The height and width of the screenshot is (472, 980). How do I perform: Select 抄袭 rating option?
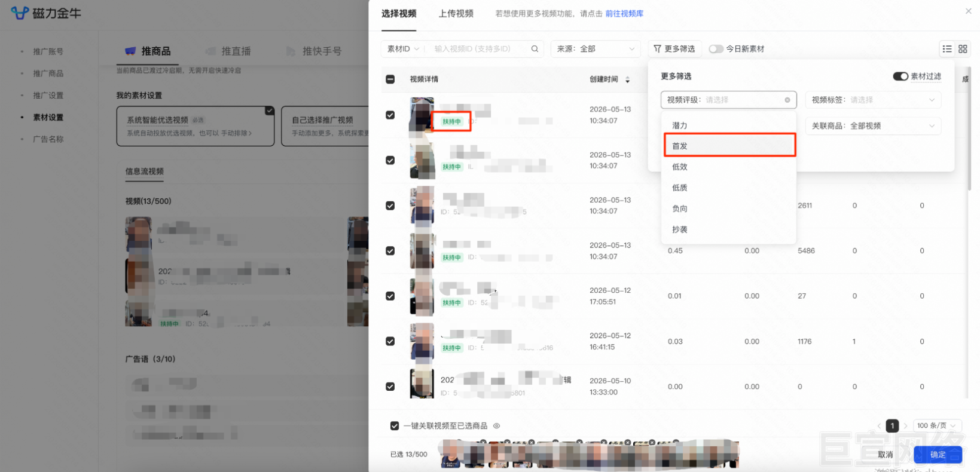click(x=728, y=229)
